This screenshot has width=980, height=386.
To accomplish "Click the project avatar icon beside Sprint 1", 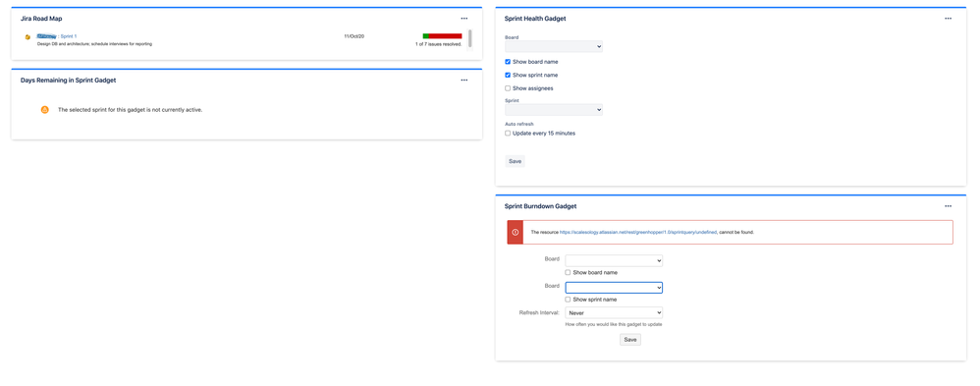I will [28, 37].
